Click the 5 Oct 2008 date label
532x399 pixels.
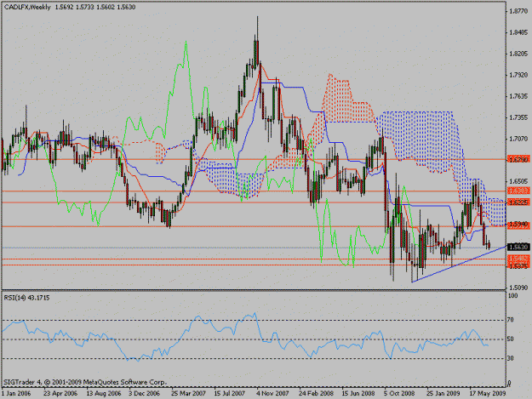click(x=399, y=394)
